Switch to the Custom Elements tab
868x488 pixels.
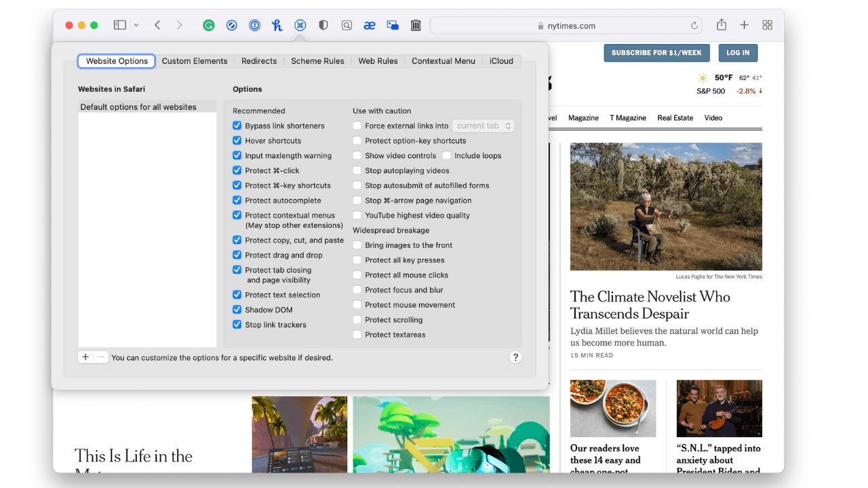point(195,61)
